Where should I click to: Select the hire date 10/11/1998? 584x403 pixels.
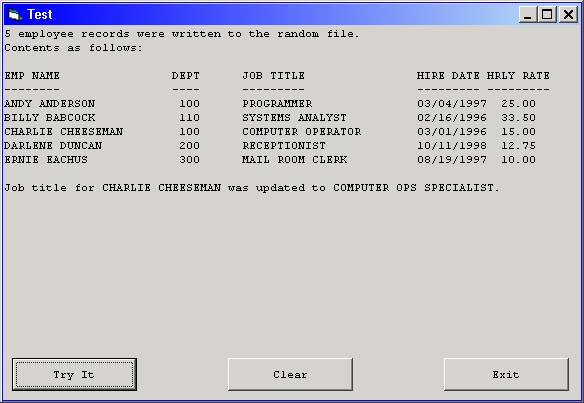tap(452, 146)
